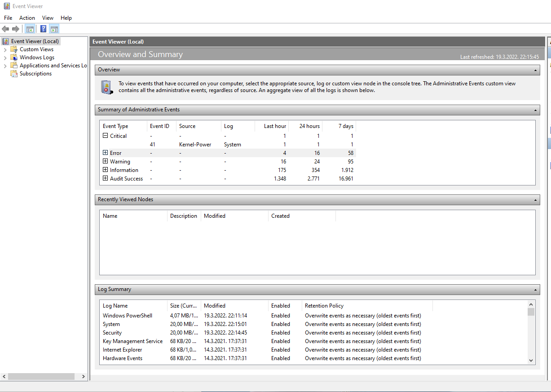Click the Help toolbar icon
This screenshot has width=551, height=392.
[43, 29]
